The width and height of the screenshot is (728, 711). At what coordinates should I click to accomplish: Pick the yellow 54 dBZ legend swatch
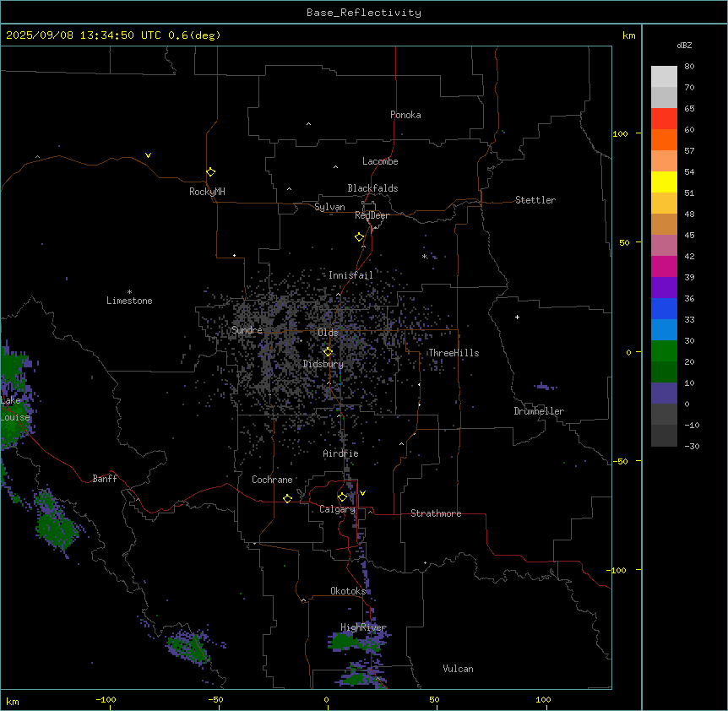pos(664,182)
